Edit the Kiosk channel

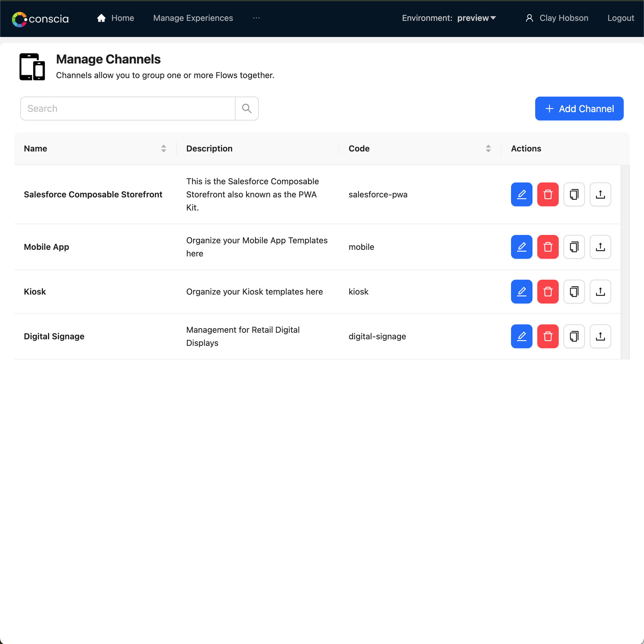522,292
